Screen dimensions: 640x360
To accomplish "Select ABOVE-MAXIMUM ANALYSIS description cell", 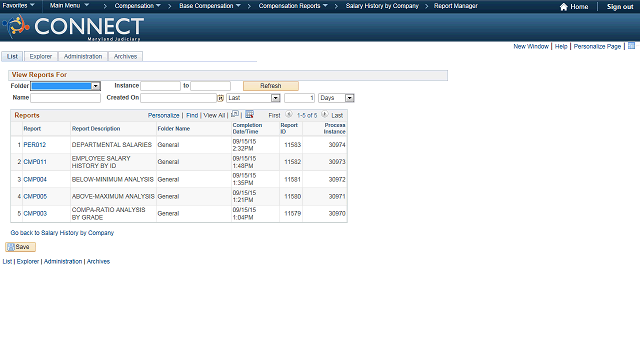I will tap(113, 197).
